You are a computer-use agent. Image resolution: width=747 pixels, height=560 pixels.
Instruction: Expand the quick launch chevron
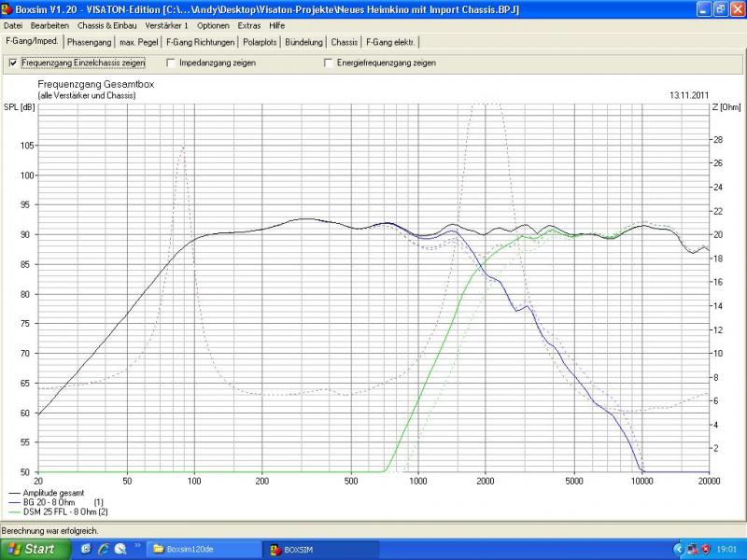click(x=137, y=546)
